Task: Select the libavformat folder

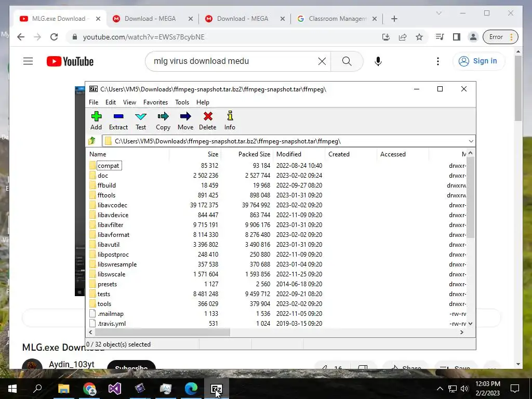Action: tap(113, 234)
